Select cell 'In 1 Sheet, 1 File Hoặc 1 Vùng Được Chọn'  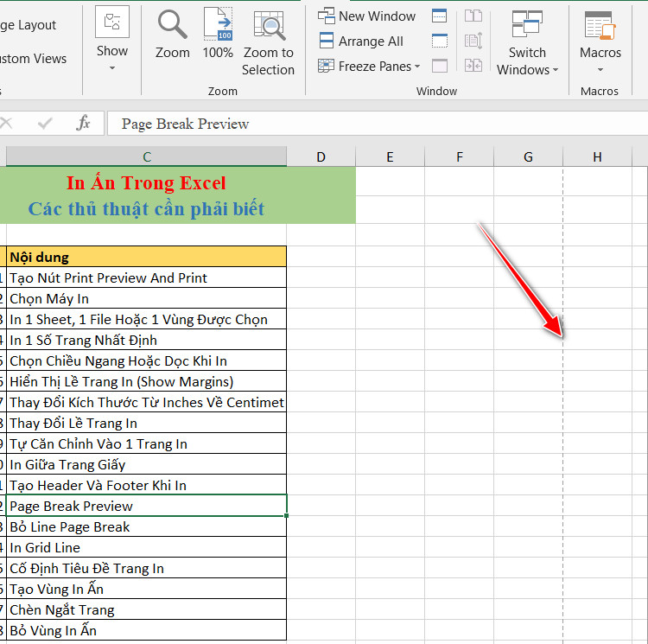146,319
